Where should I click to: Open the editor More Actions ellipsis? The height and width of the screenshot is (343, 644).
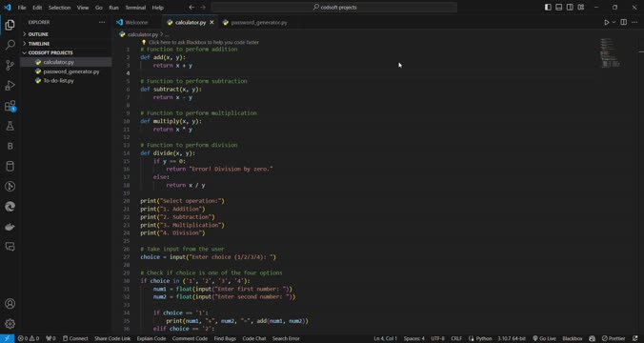coord(634,22)
